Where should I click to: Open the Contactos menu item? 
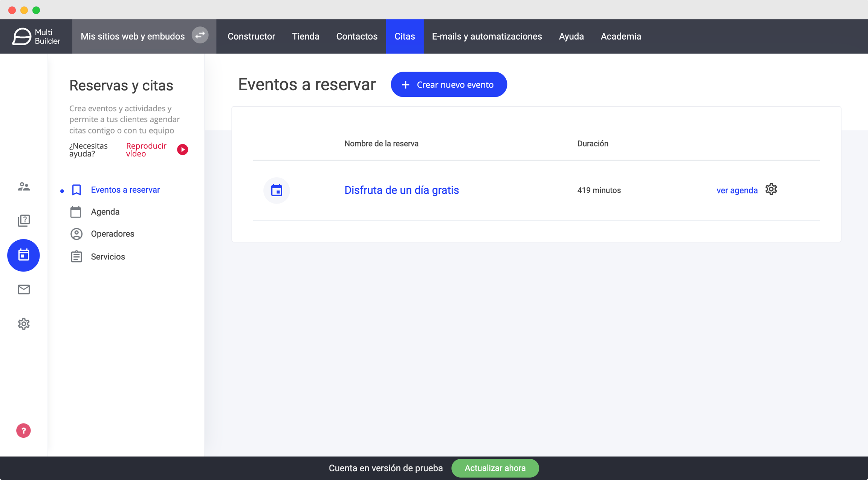point(356,37)
